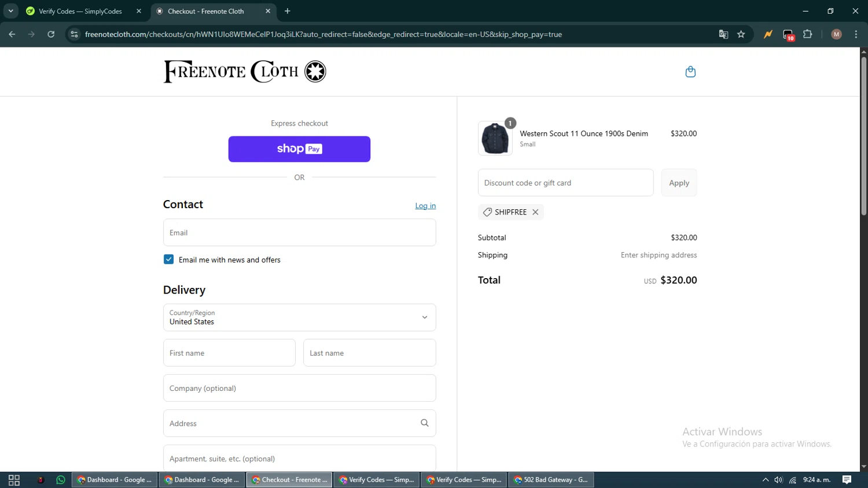Reload the checkout page
This screenshot has height=488, width=868.
(x=51, y=34)
